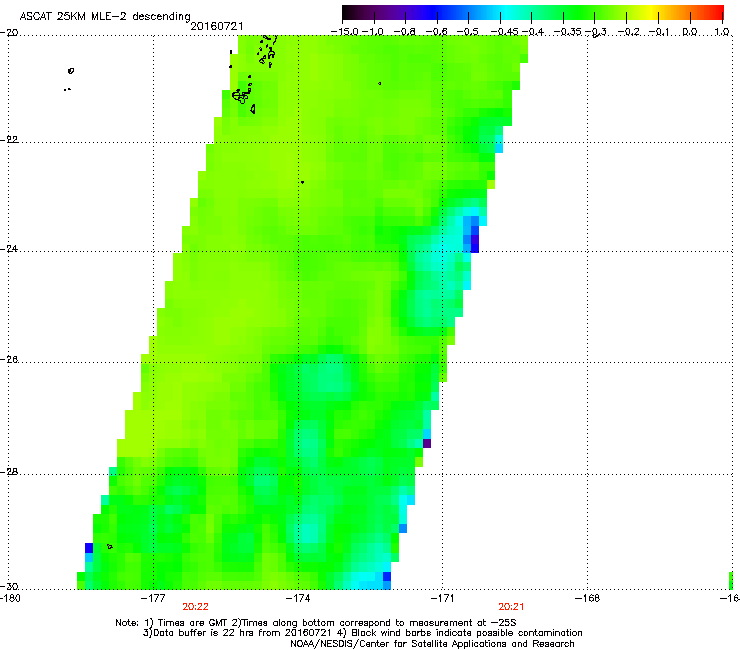Click the latitude label -30
The width and height of the screenshot is (740, 650).
(x=9, y=586)
